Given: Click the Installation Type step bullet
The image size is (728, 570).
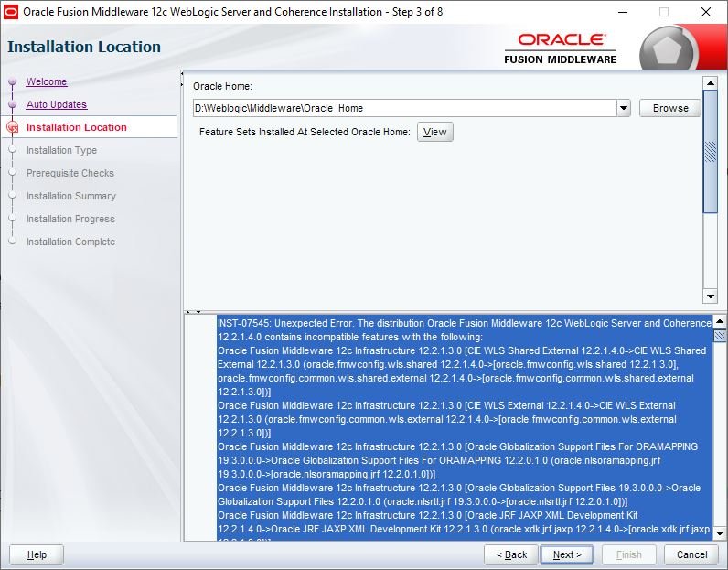Looking at the screenshot, I should [13, 150].
